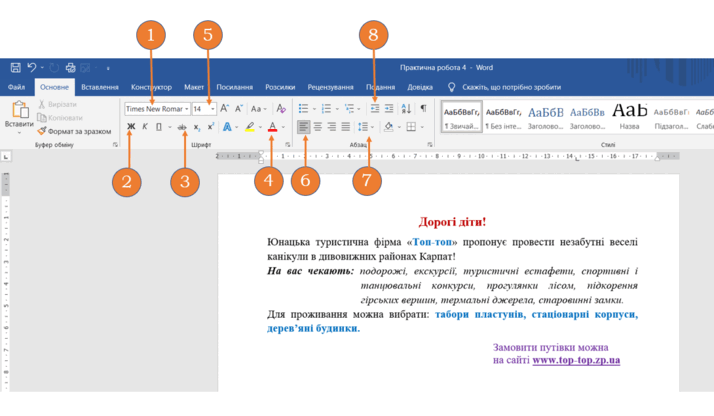The image size is (714, 416).
Task: Decrease font size with the shrink font icon
Action: click(239, 109)
